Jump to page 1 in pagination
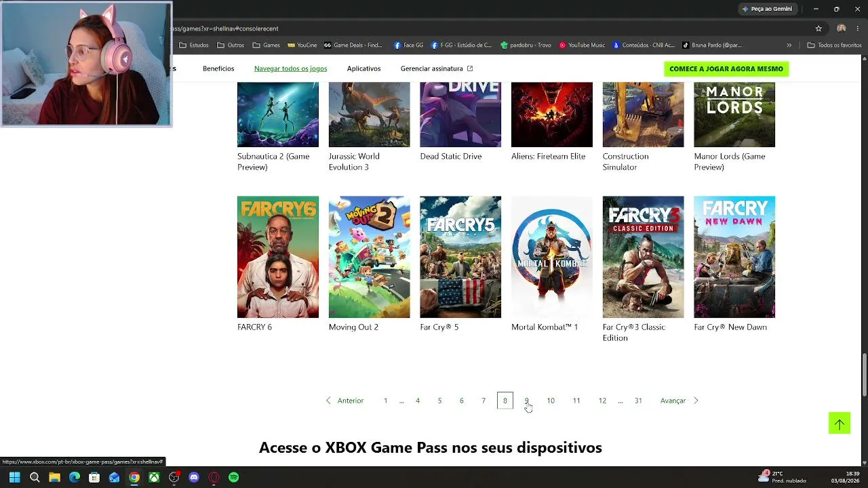 (x=385, y=401)
